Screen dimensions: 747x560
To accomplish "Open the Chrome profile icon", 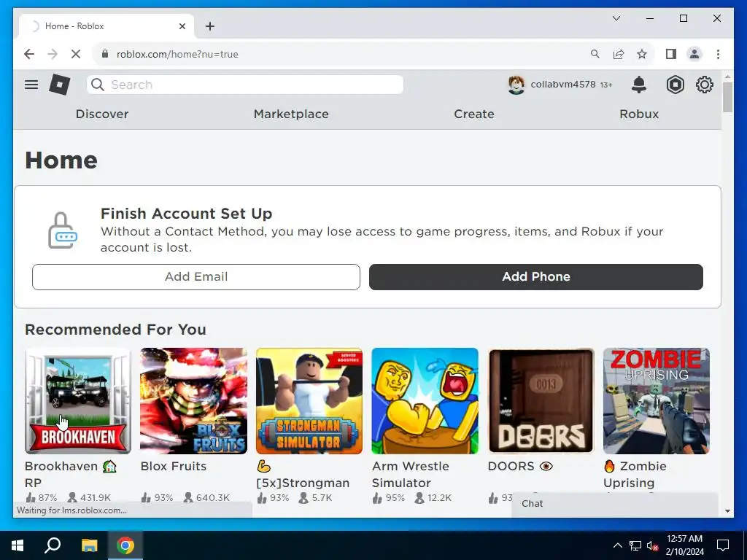I will 694,54.
